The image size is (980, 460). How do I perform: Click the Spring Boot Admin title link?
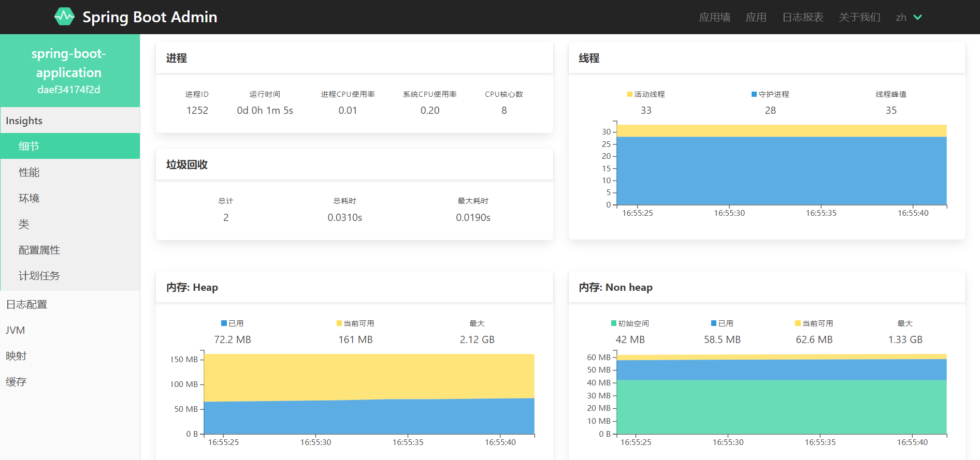(150, 17)
